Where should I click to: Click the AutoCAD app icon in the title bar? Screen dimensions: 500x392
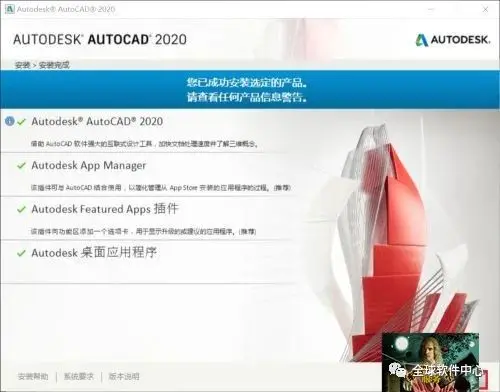click(x=9, y=9)
